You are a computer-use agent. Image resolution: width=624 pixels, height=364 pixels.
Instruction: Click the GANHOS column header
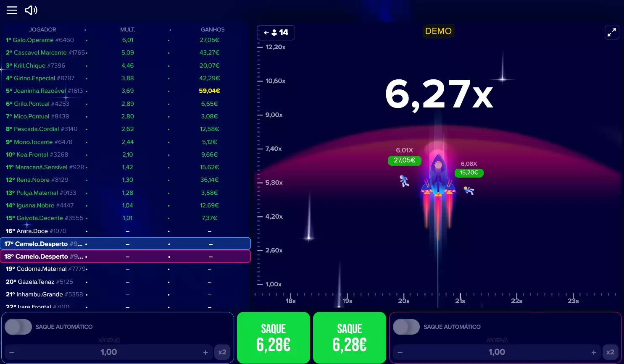213,29
